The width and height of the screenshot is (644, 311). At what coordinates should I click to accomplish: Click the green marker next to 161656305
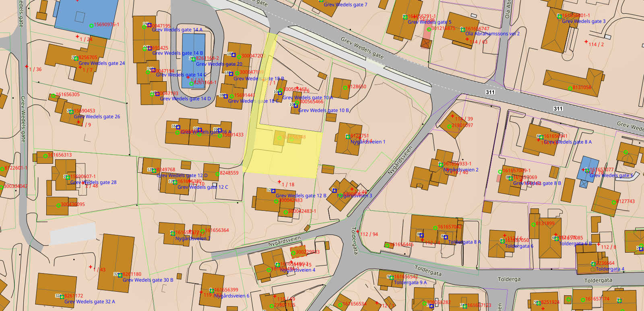53,96
